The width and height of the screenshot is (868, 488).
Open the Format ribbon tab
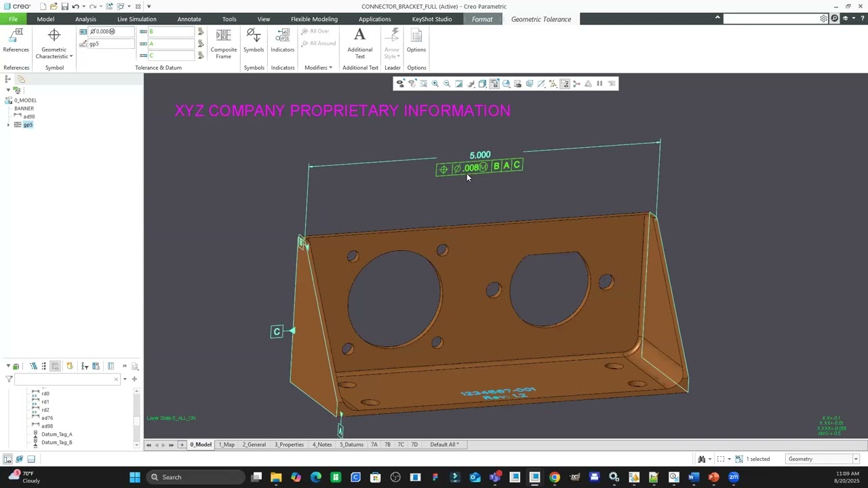pyautogui.click(x=482, y=19)
